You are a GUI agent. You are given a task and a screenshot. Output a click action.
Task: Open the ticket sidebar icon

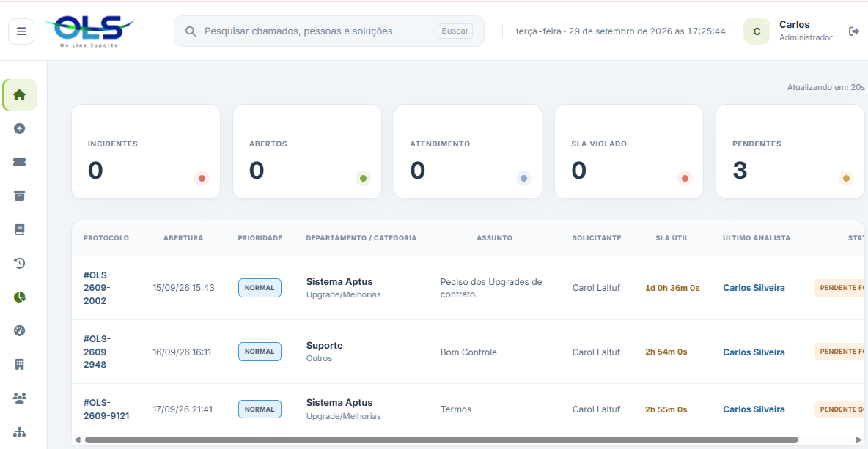point(19,163)
